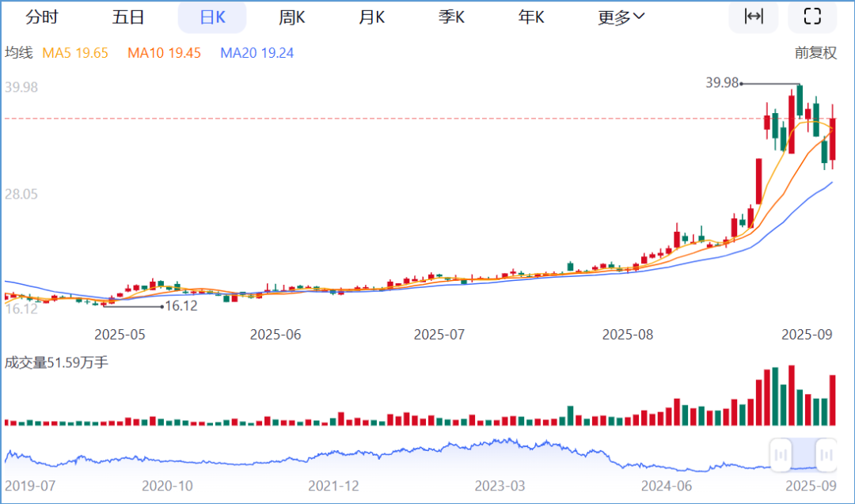
Task: Open the 年K yearly chart tab
Action: 531,17
